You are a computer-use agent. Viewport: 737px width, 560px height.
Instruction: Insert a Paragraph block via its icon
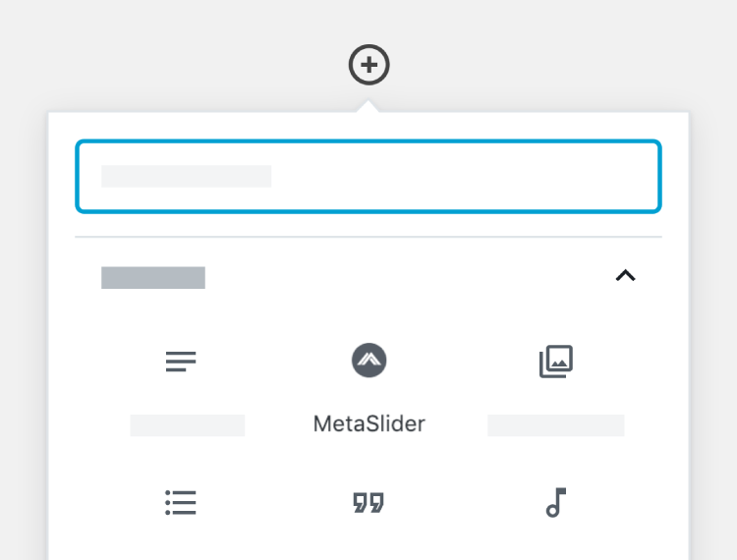181,362
